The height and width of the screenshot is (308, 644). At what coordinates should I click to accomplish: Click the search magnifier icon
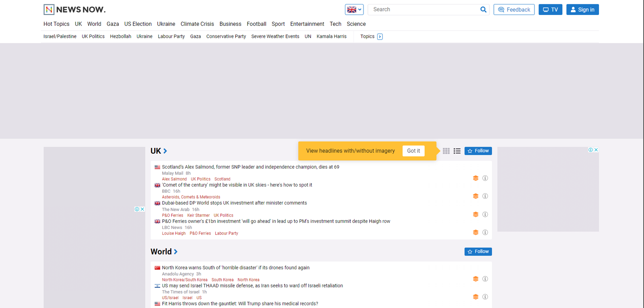click(483, 10)
